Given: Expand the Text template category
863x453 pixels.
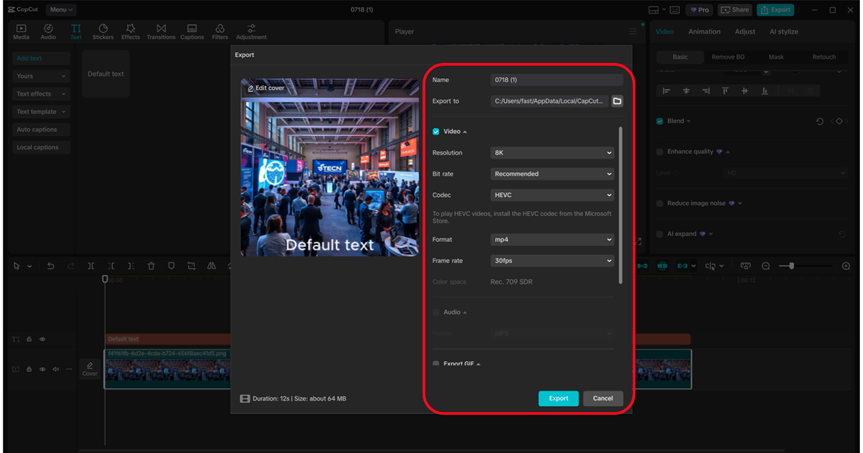Looking at the screenshot, I should 41,112.
